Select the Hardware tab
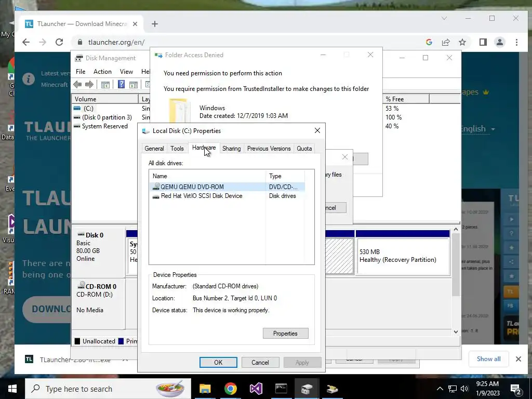The image size is (532, 399). (x=204, y=148)
